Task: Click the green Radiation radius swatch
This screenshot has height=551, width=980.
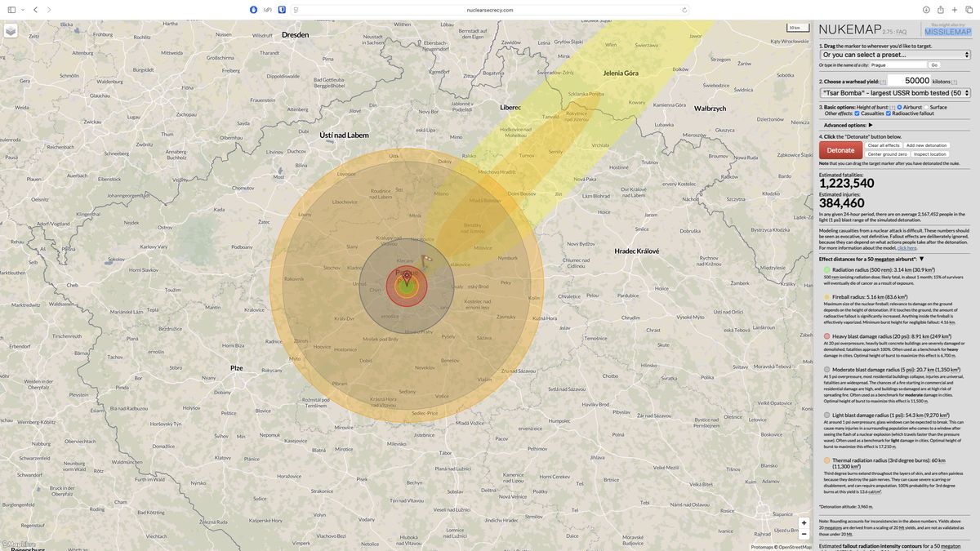Action: pos(826,269)
